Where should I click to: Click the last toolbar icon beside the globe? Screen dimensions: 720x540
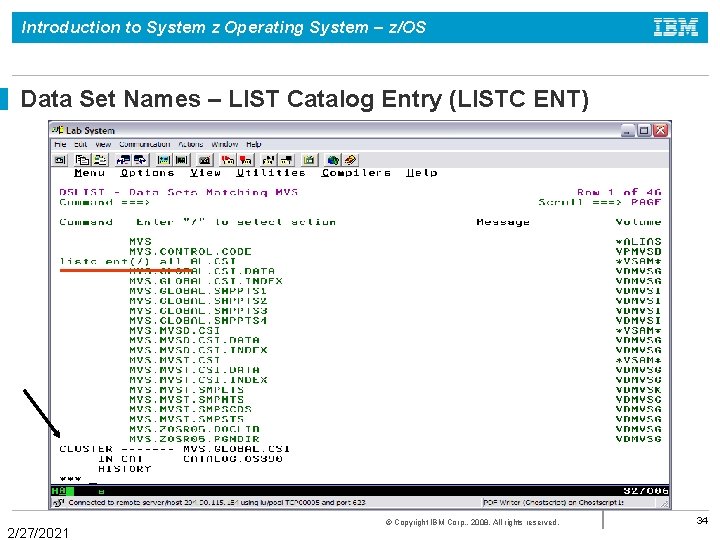(x=350, y=160)
